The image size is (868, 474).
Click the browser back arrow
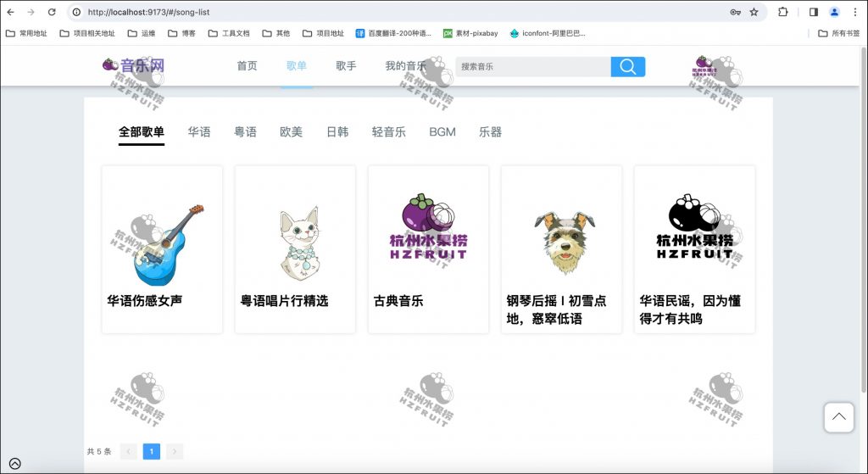(x=10, y=12)
